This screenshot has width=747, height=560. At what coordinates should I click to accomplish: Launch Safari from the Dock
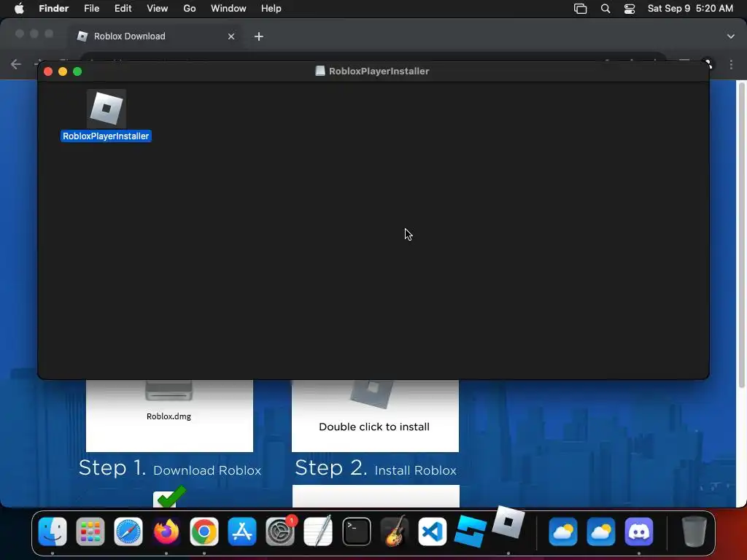[128, 532]
